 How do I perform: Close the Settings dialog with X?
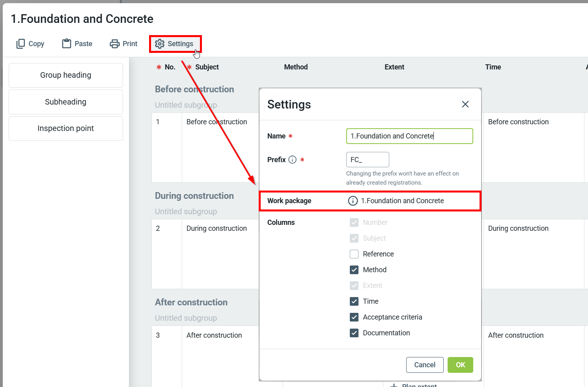[465, 104]
